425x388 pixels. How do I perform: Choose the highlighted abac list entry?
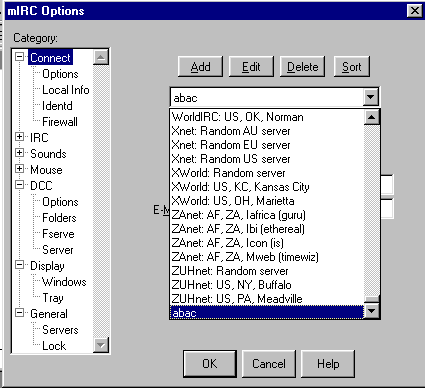(267, 313)
